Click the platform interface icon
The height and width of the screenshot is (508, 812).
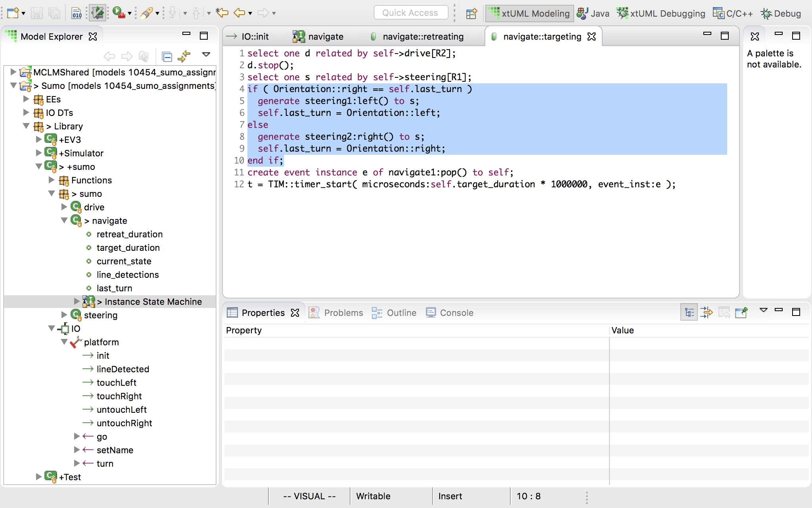point(76,342)
